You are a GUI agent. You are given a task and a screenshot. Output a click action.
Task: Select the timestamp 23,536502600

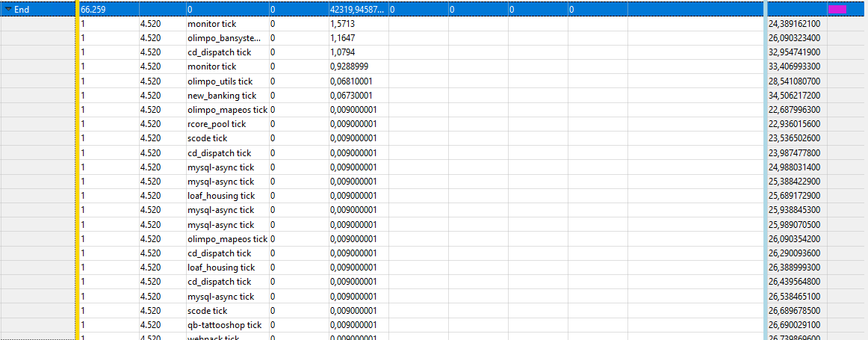tap(795, 138)
